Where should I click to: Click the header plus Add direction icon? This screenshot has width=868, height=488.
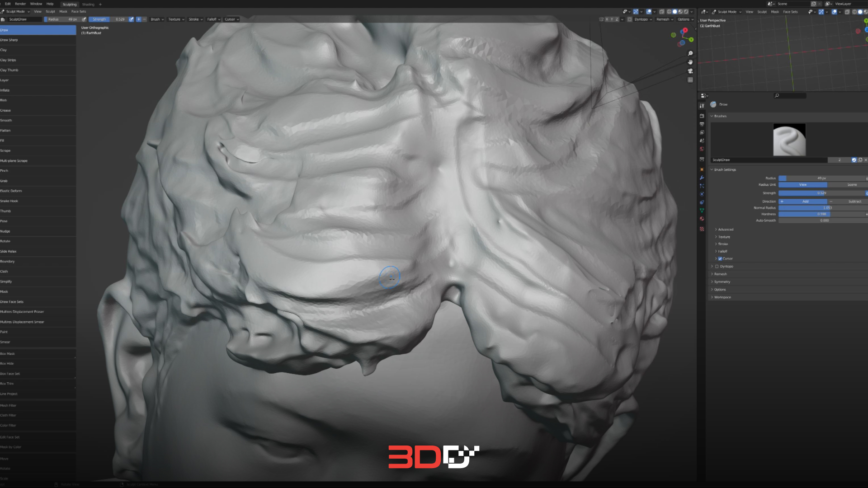[x=139, y=19]
